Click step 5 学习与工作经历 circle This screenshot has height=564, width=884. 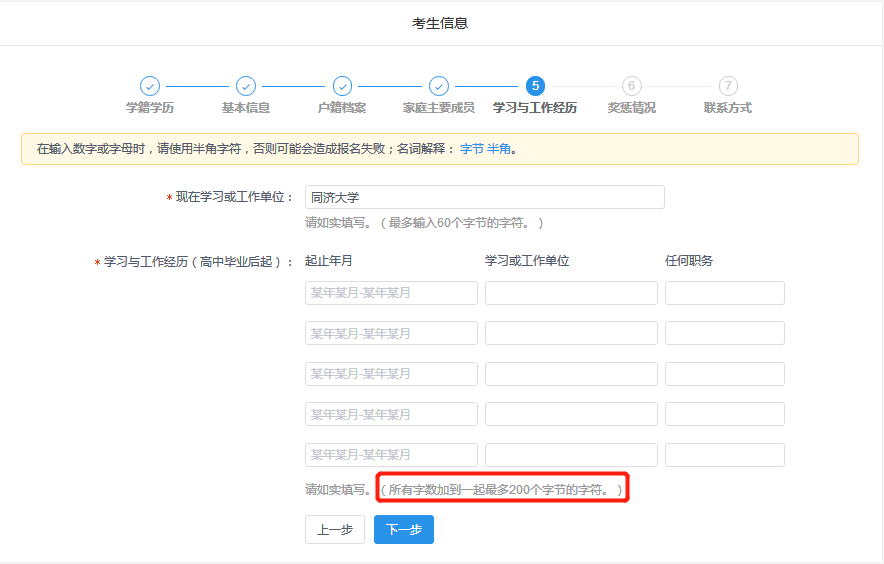click(535, 86)
